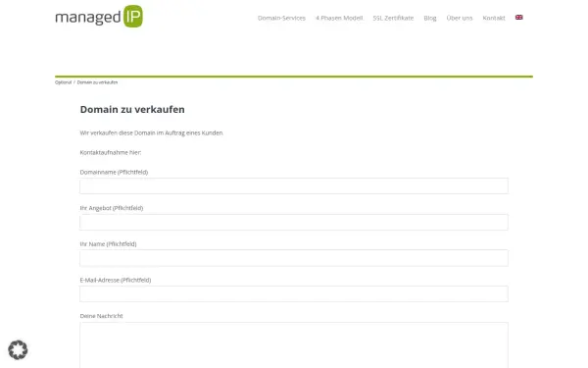Click the Ihr Name (Pflichtfeld) label

click(x=108, y=244)
